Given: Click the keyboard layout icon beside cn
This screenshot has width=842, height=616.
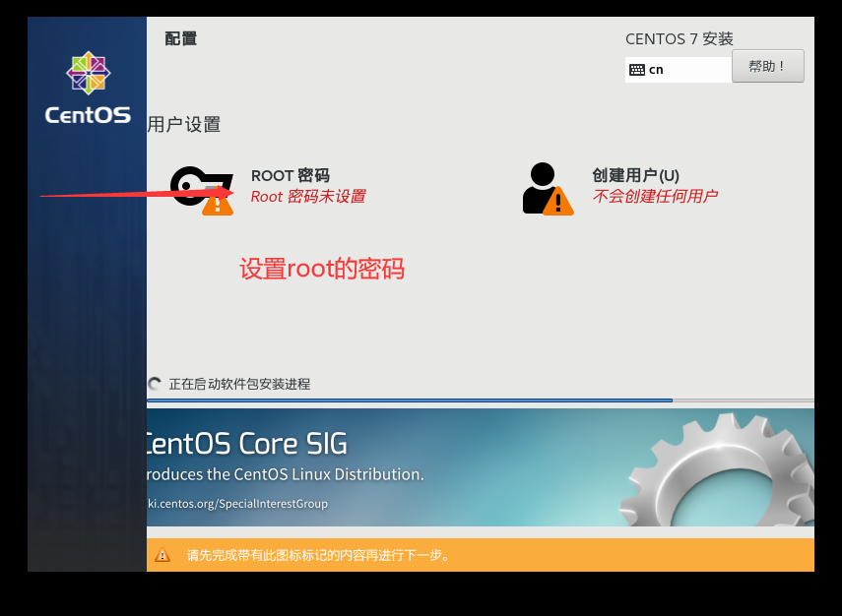Looking at the screenshot, I should (x=637, y=70).
